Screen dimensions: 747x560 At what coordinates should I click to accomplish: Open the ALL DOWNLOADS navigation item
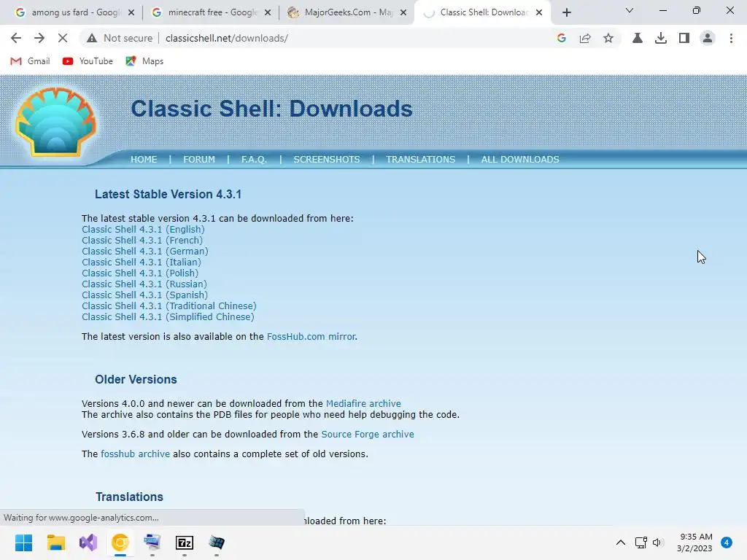tap(519, 160)
